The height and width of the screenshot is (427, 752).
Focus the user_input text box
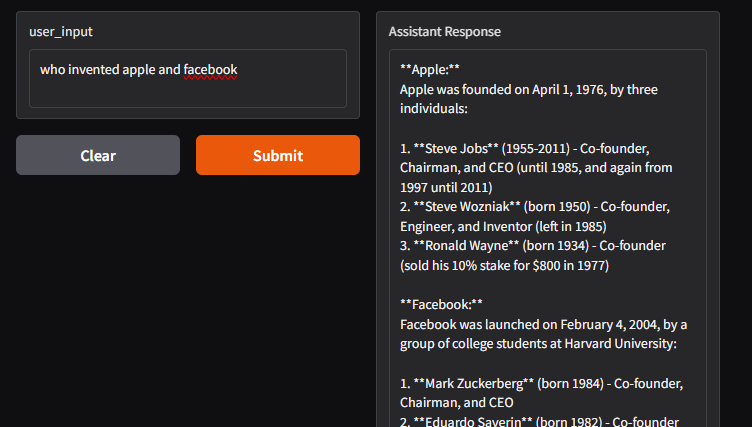point(188,78)
